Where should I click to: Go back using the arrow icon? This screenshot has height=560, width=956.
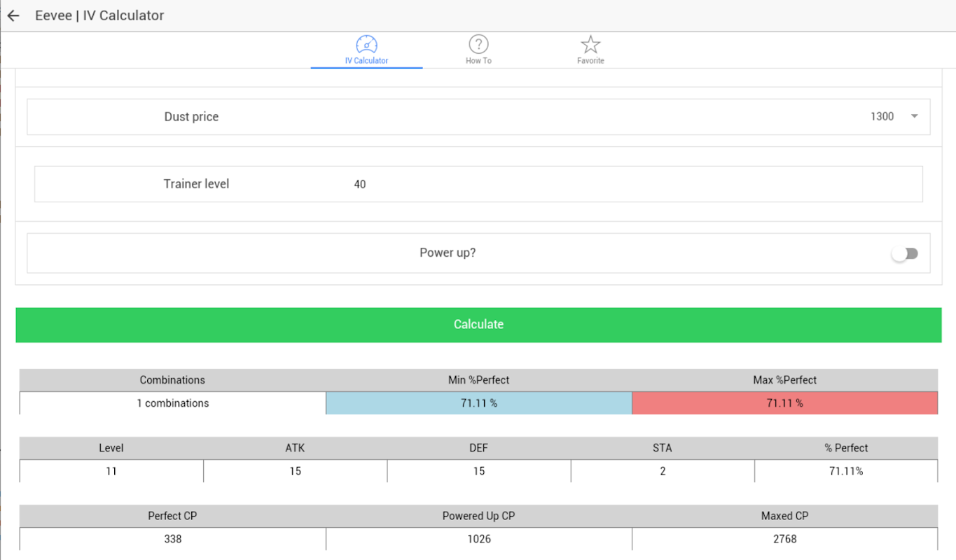coord(13,15)
